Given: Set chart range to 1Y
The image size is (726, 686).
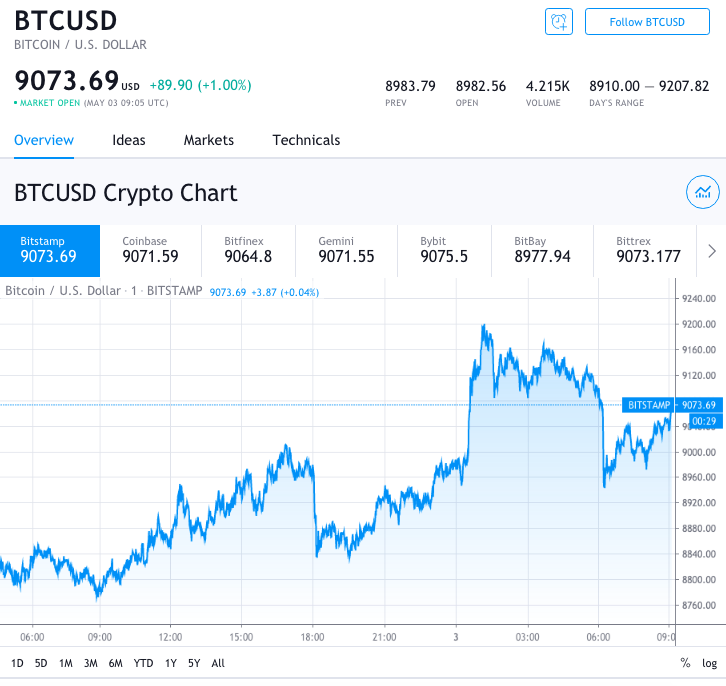Looking at the screenshot, I should point(171,663).
